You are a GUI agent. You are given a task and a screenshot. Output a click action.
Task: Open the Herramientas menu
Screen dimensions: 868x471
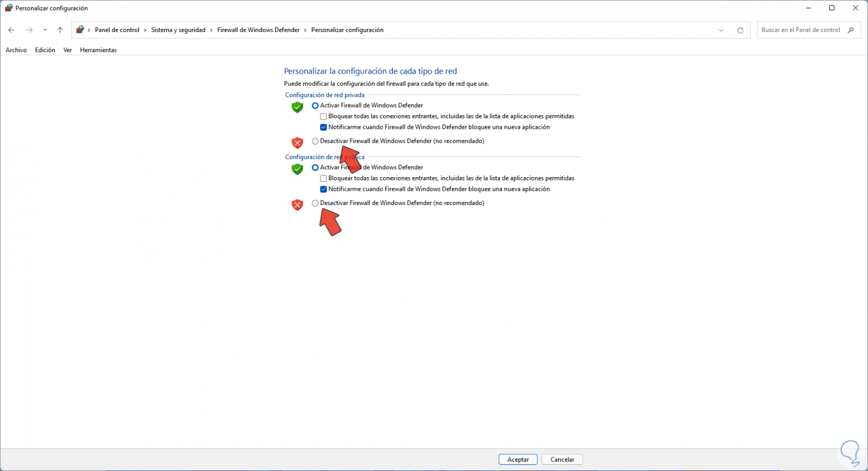pos(98,50)
